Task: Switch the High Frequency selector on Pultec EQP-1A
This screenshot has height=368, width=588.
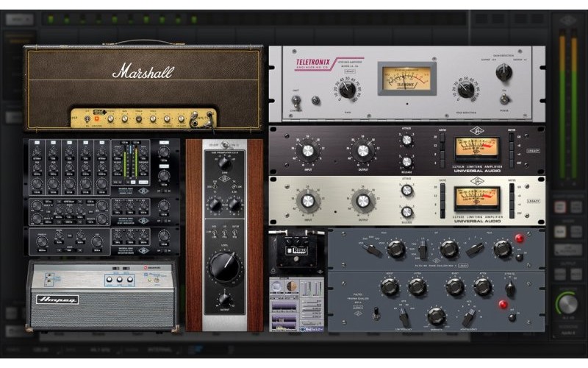Action: 468,318
